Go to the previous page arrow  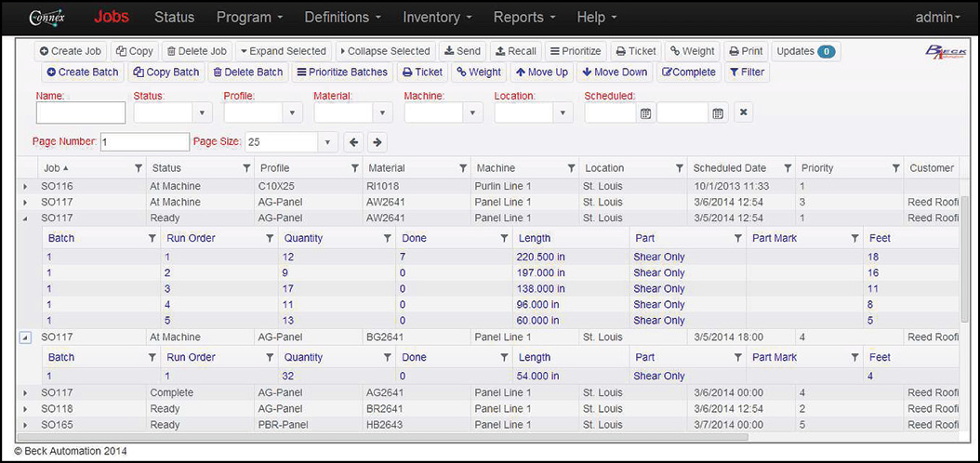354,142
